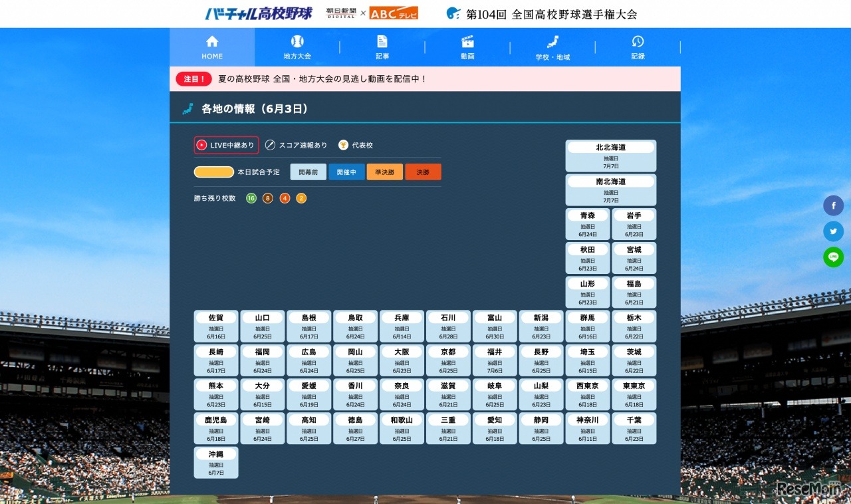This screenshot has width=851, height=504.
Task: Open 動画 via the clapperboard icon
Action: pyautogui.click(x=466, y=41)
